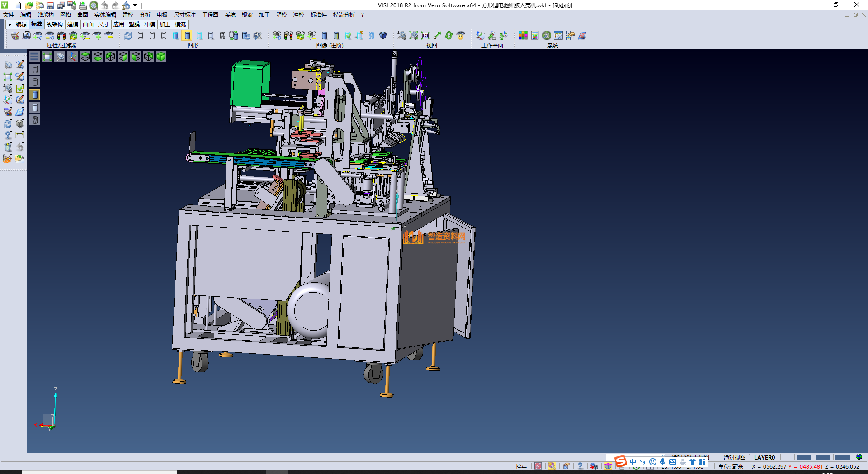Click the LAYER0 label in status bar
868x474 pixels.
tap(764, 457)
